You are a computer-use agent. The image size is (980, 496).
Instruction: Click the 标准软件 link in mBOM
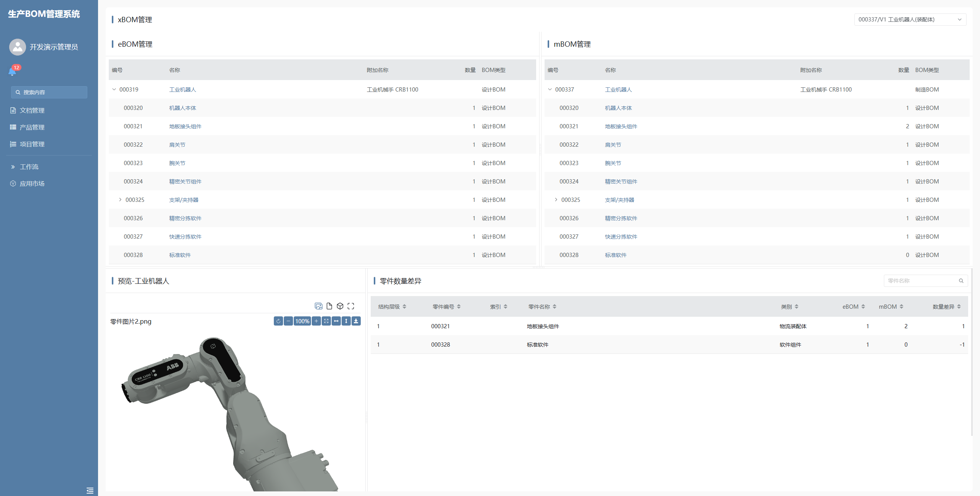pos(615,255)
